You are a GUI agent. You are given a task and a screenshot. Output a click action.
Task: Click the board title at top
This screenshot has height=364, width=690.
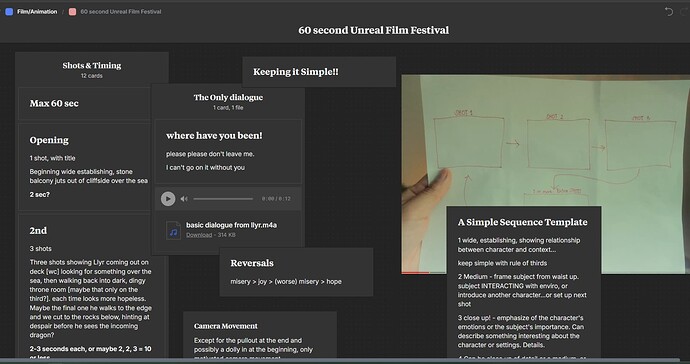374,30
